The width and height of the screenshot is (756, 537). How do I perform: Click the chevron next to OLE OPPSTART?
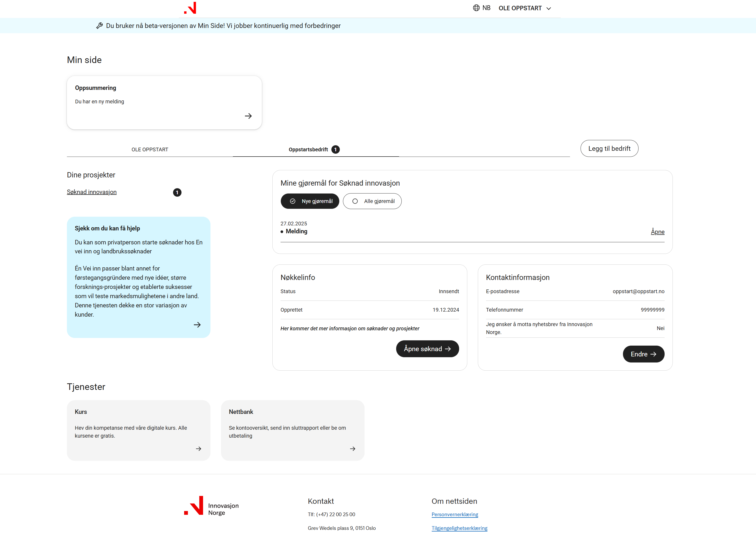[548, 9]
